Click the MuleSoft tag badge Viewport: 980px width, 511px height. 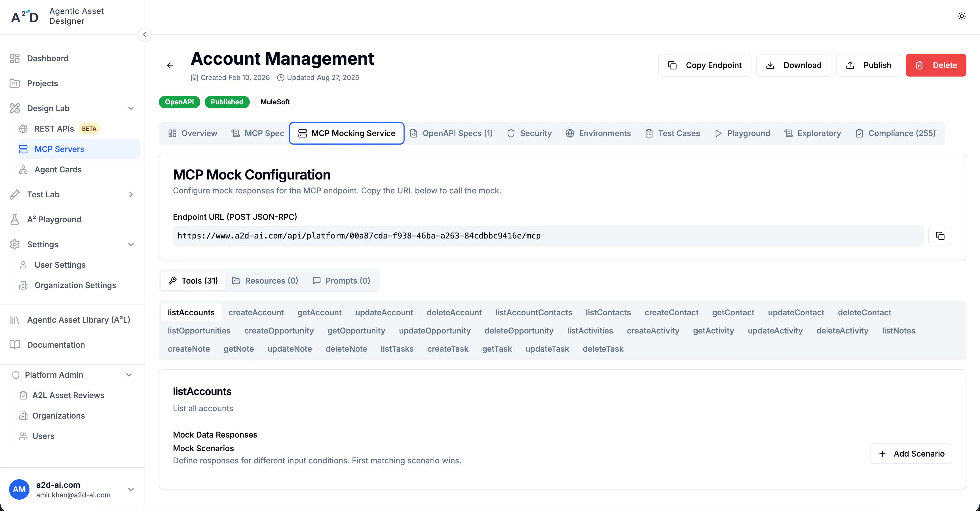point(275,102)
